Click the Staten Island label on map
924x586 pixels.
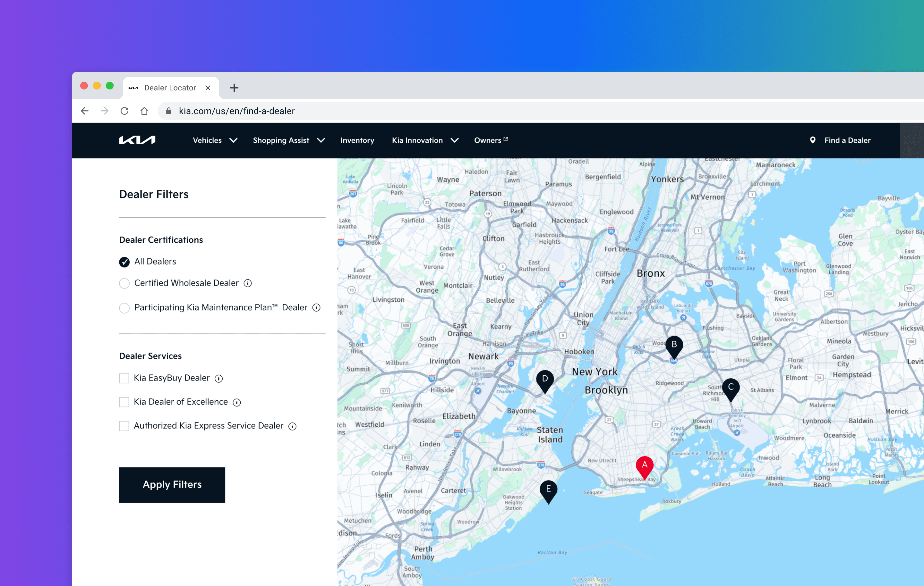[x=550, y=434]
